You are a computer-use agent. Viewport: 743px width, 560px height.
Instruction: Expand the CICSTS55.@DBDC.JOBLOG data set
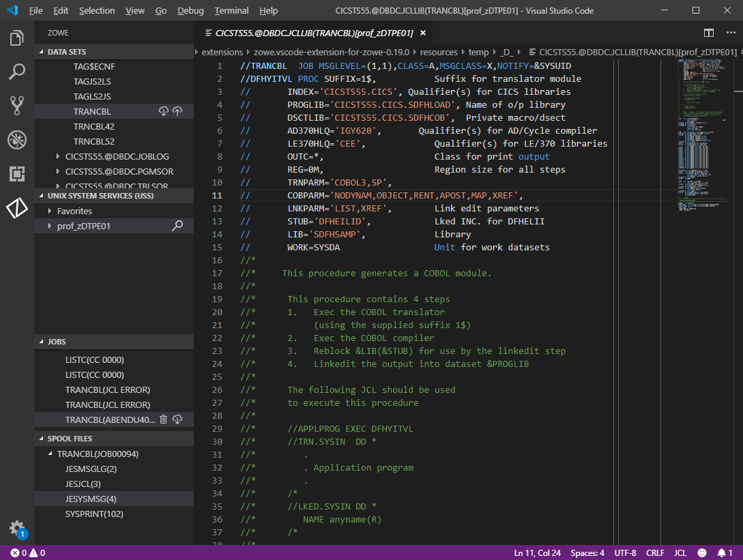(x=59, y=157)
